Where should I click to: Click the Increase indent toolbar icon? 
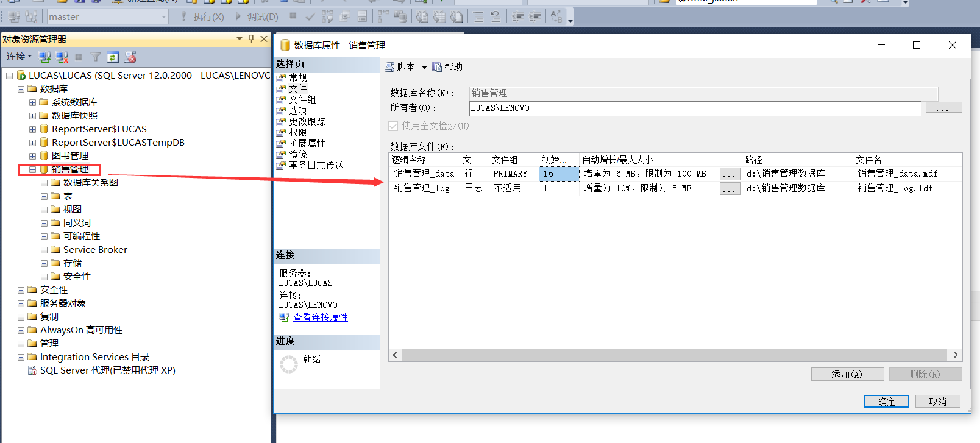(x=534, y=16)
